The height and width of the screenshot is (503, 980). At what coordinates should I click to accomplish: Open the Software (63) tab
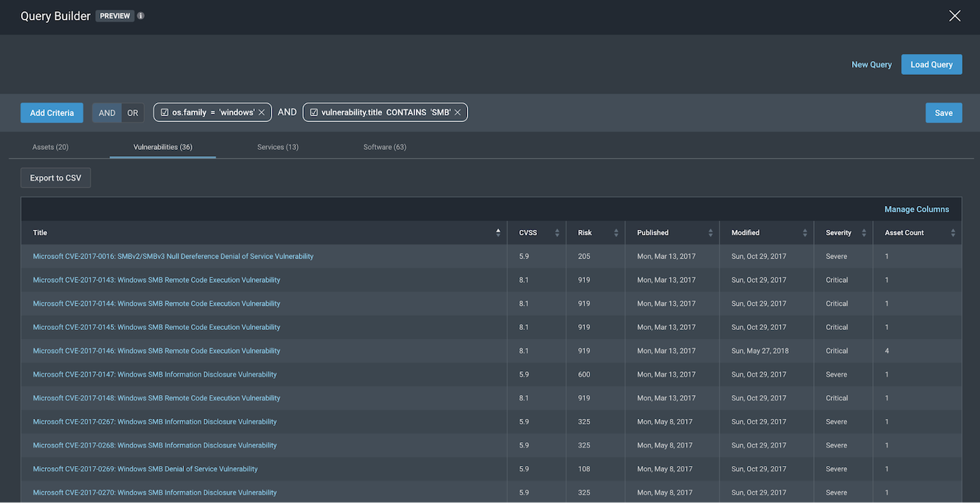click(384, 147)
